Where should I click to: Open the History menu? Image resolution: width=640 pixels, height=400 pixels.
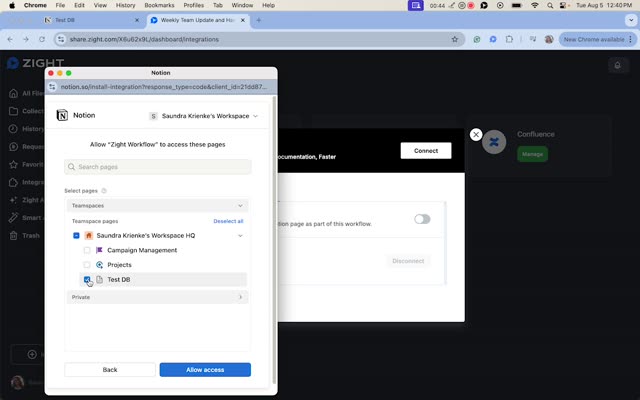(125, 5)
